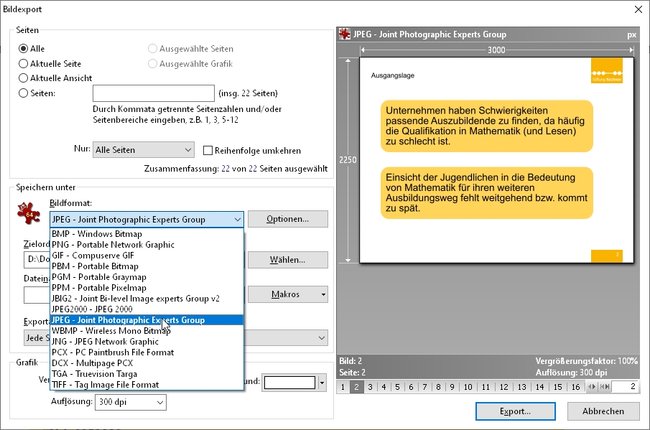This screenshot has width=650, height=430.
Task: Click into the Seiten page range field
Action: pyautogui.click(x=153, y=93)
